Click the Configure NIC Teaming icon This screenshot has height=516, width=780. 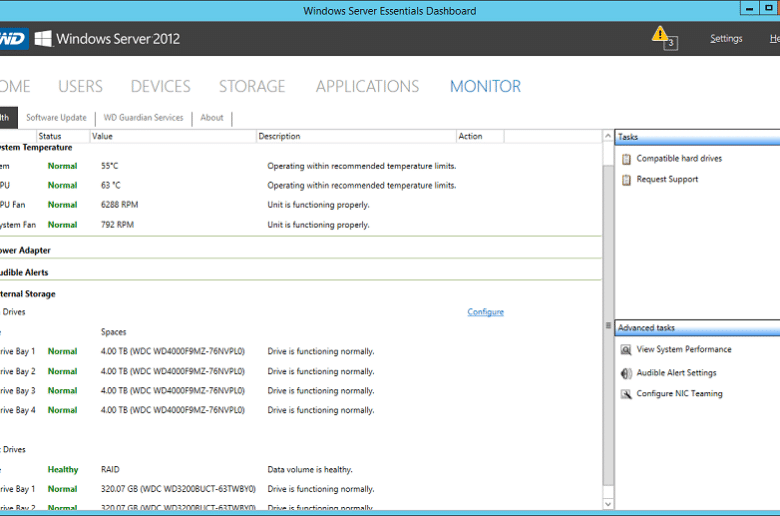626,394
